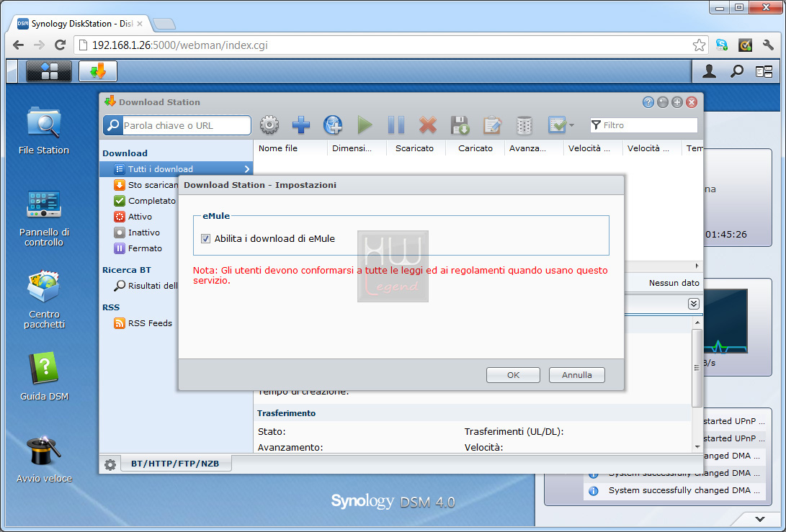This screenshot has height=532, width=786.
Task: Click the arrow on Tutti i download row
Action: point(246,169)
